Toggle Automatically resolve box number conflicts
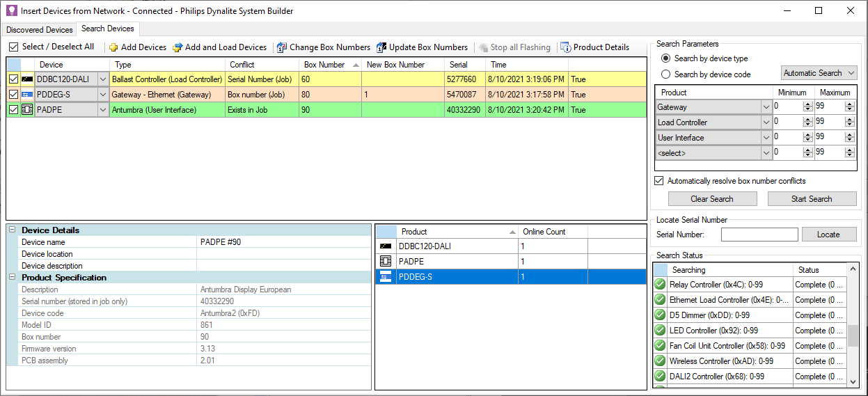 tap(659, 181)
